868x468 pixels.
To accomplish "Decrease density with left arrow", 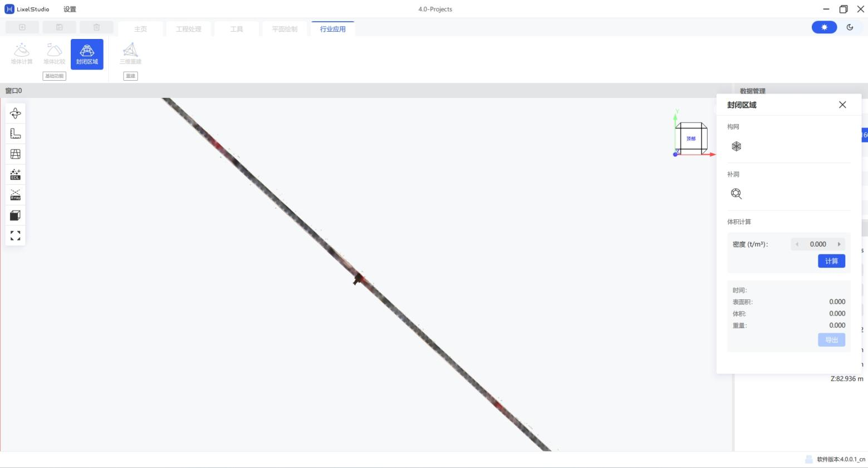I will tap(797, 244).
